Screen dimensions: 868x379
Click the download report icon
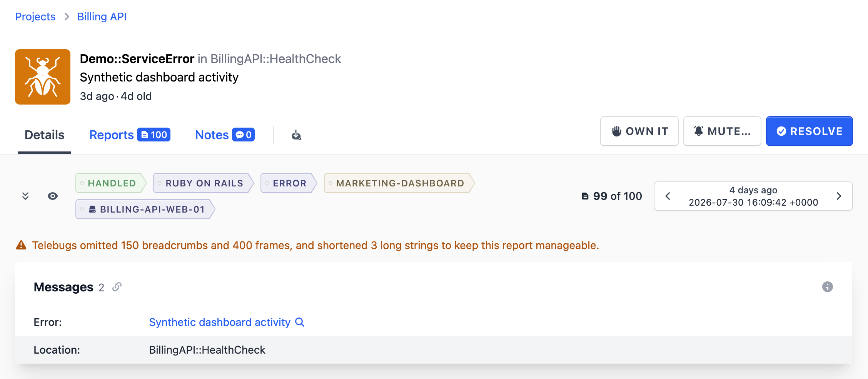tap(296, 135)
